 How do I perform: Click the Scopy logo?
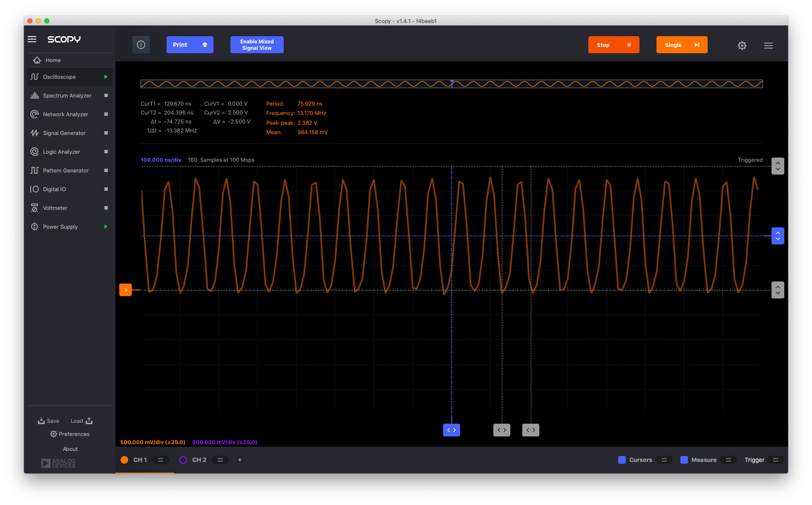coord(64,39)
